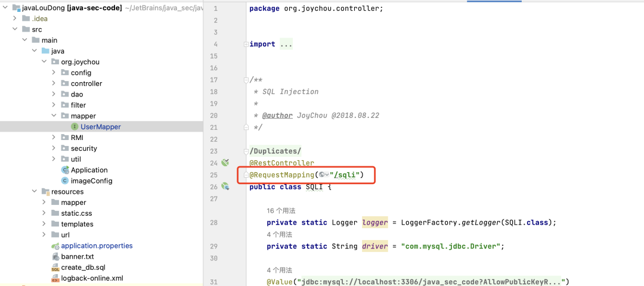Click the "com.mysql.jdbc.Driver" string
Image resolution: width=644 pixels, height=286 pixels.
click(451, 246)
